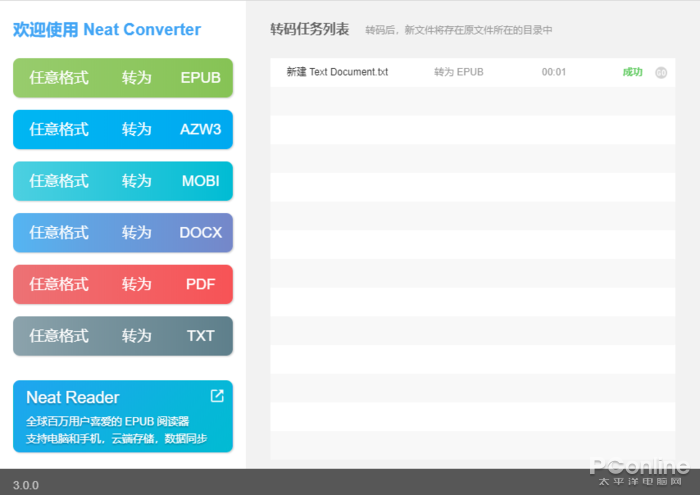700x495 pixels.
Task: Open the convert to DOCX option
Action: [x=123, y=233]
